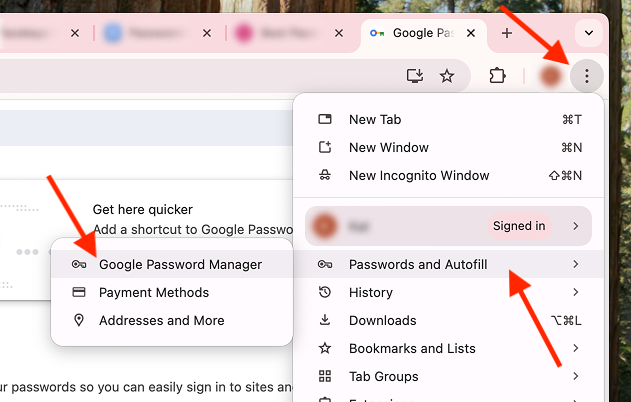Screen dimensions: 631x402
Task: Switch to the tab with the pink favicon
Action: tap(291, 33)
